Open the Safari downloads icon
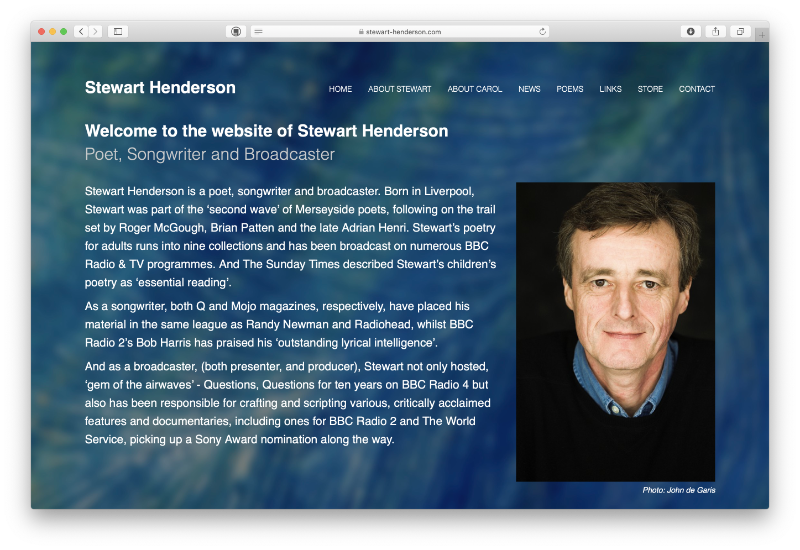This screenshot has height=550, width=800. 690,32
